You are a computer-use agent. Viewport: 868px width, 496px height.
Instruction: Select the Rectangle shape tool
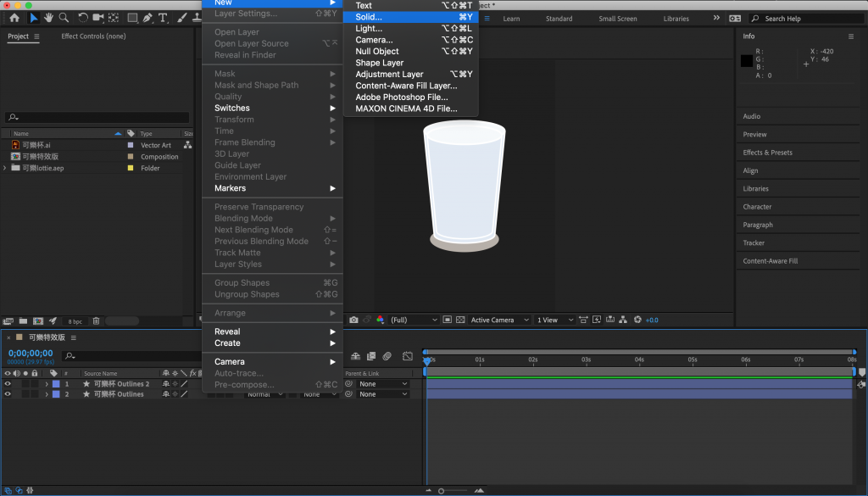click(x=132, y=17)
